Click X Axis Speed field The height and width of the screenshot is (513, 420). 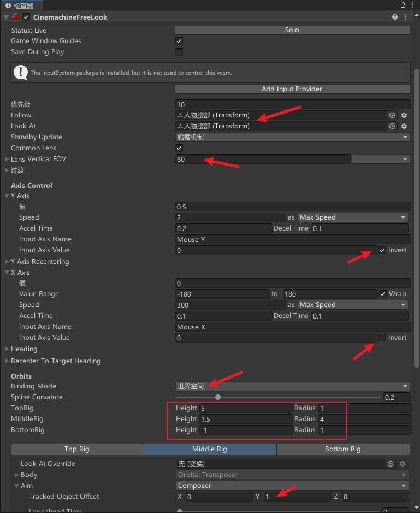pos(230,305)
